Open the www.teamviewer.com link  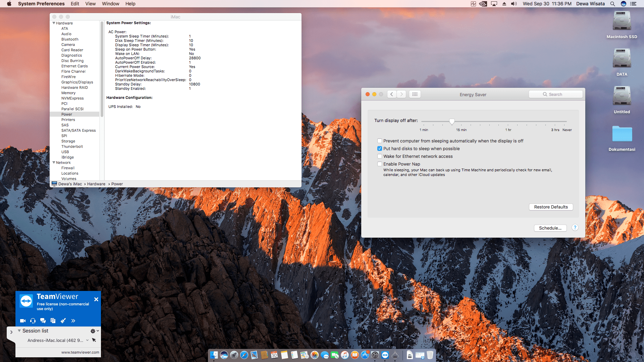[80, 352]
